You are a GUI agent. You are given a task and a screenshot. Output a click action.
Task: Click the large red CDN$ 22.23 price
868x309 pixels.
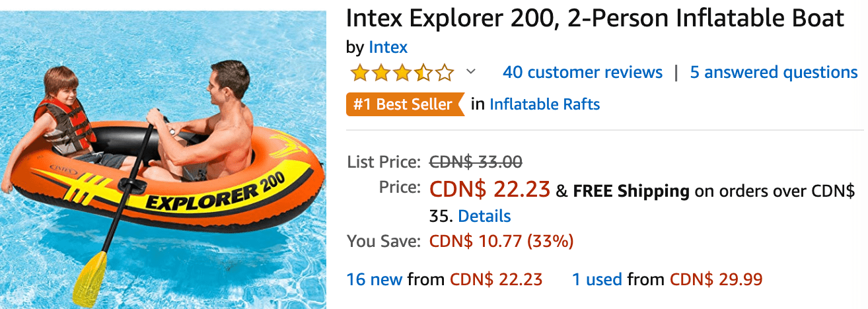[x=490, y=189]
